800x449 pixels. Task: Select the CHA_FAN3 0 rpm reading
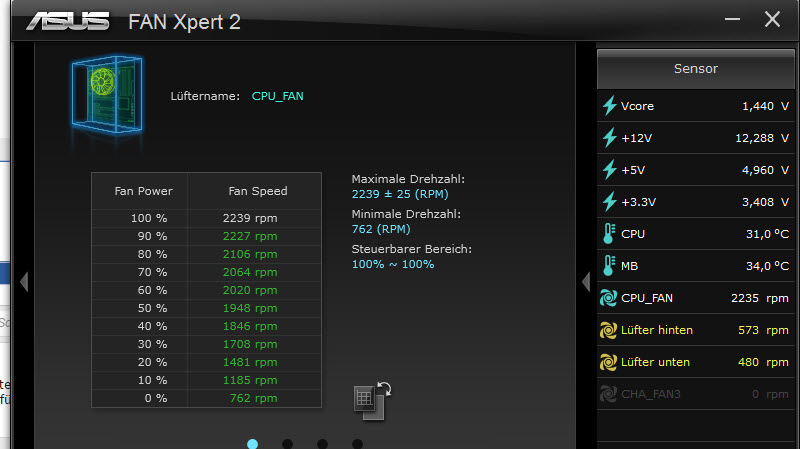(x=770, y=394)
